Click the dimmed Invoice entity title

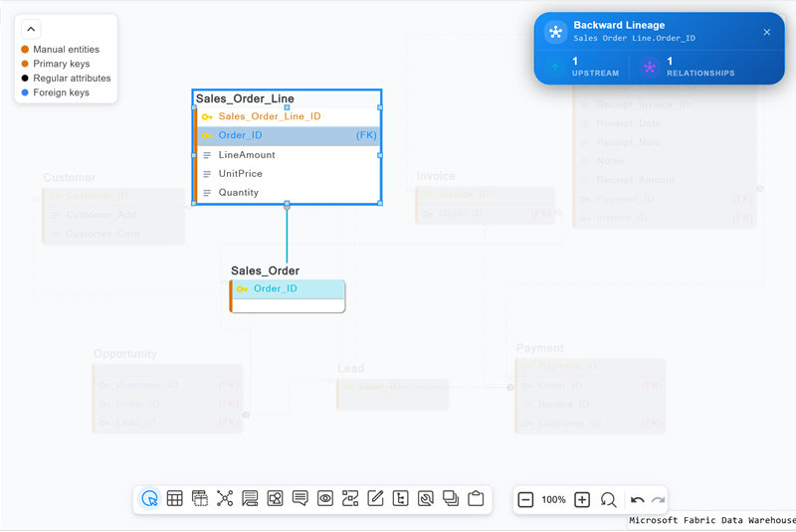pyautogui.click(x=436, y=176)
